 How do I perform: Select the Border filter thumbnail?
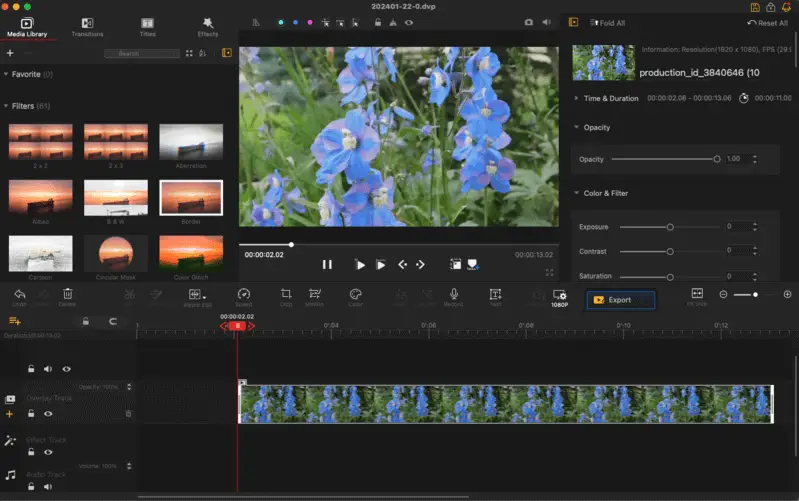[x=191, y=198]
